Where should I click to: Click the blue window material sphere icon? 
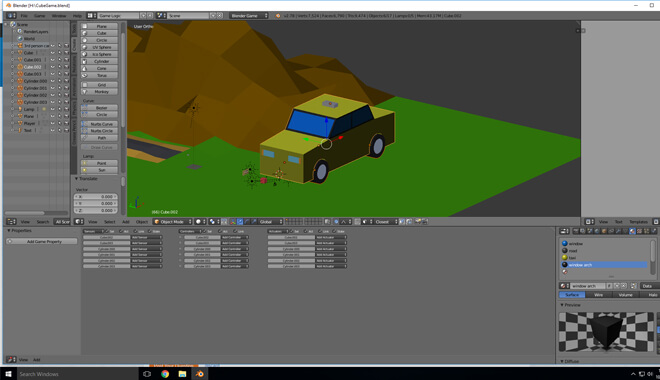click(565, 243)
